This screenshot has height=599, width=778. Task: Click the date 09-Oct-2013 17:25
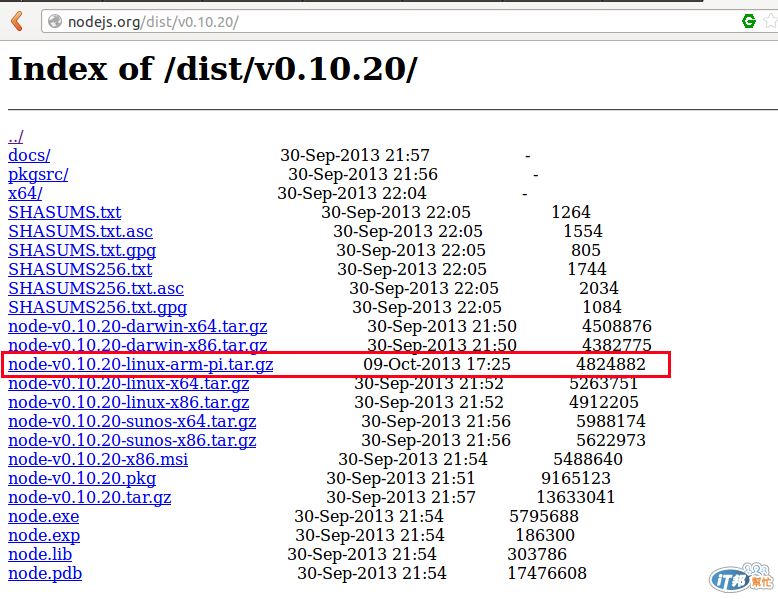coord(437,364)
